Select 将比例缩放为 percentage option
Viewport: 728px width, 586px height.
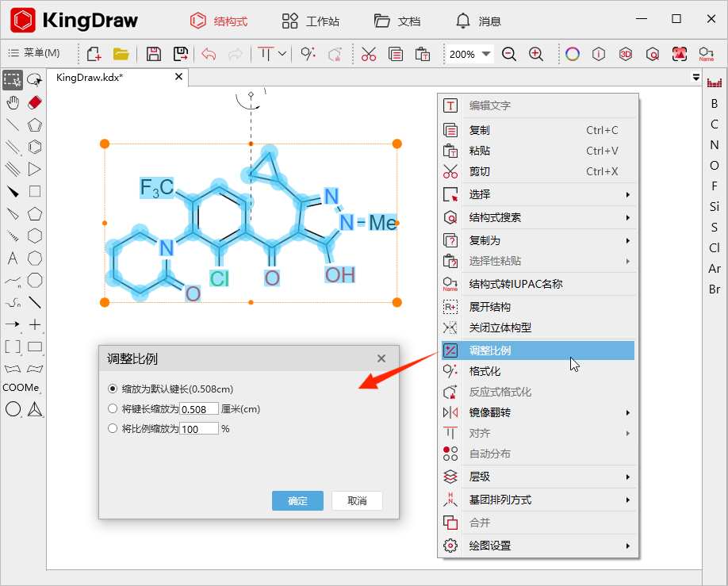(x=112, y=428)
